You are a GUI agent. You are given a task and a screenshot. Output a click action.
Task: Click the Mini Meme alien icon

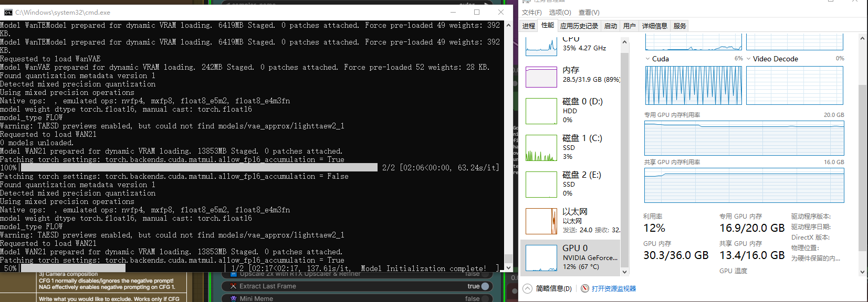pyautogui.click(x=234, y=298)
